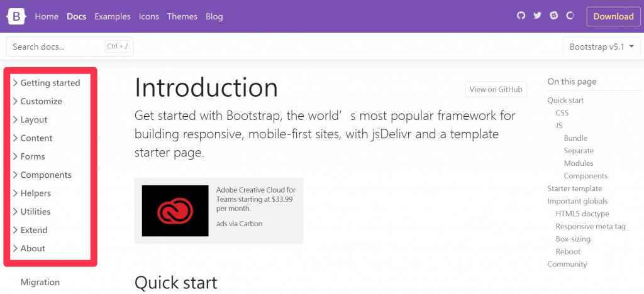Open the Twitter bird icon
644x294 pixels.
coord(538,16)
